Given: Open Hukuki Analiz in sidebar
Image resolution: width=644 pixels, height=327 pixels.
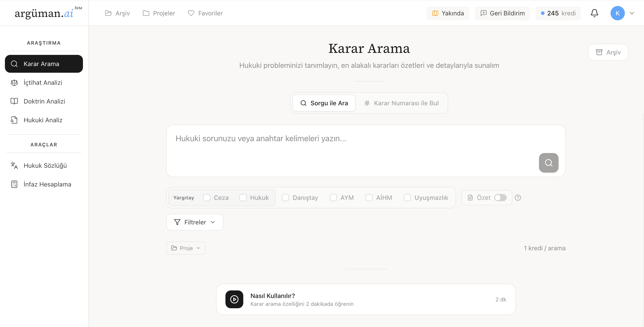Looking at the screenshot, I should (x=44, y=120).
